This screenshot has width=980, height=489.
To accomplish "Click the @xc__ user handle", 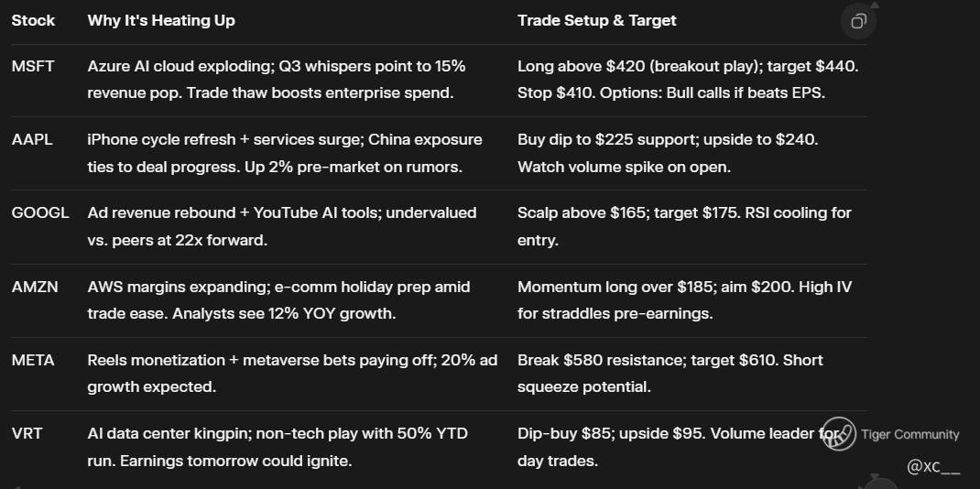I will tap(933, 467).
